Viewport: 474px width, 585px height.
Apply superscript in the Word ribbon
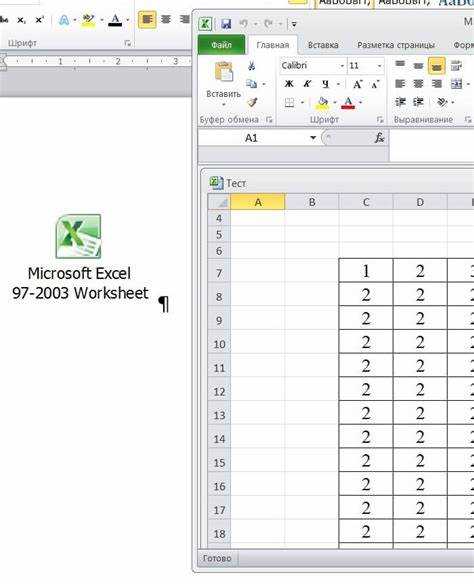coord(40,20)
